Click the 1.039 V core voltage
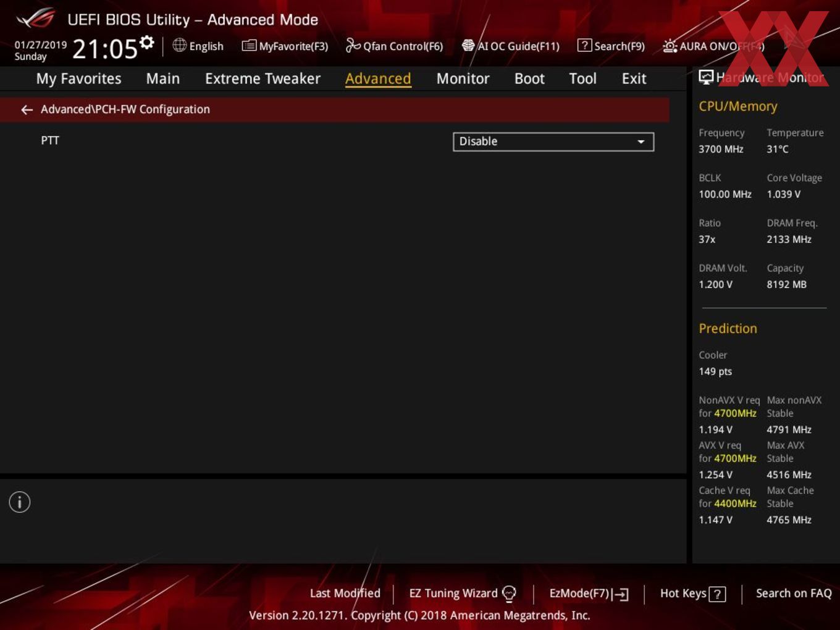This screenshot has height=630, width=840. click(x=784, y=194)
